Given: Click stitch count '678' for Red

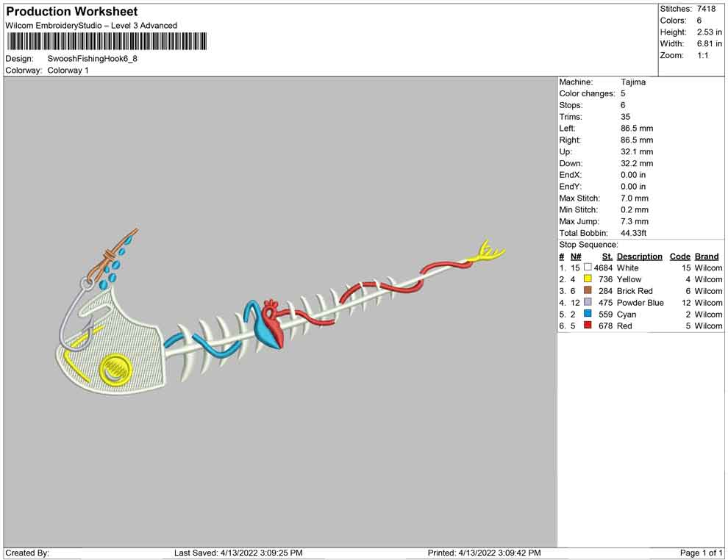Looking at the screenshot, I should [605, 326].
